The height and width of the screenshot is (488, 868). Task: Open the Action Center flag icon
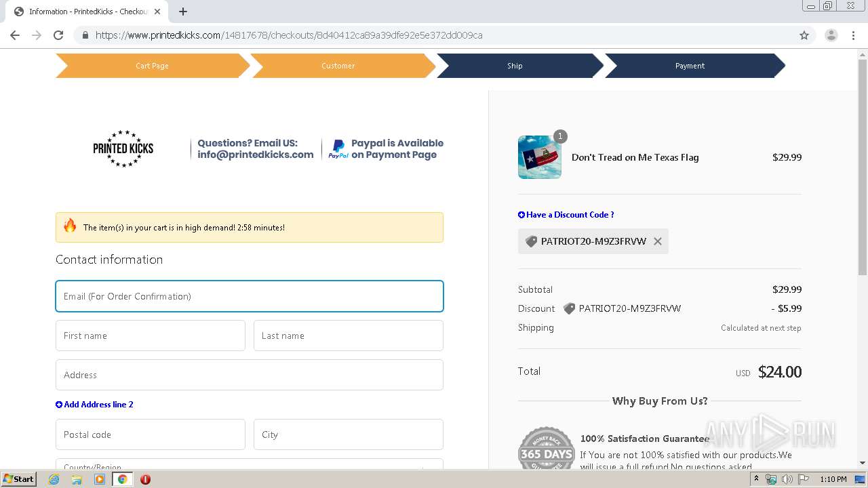(803, 479)
